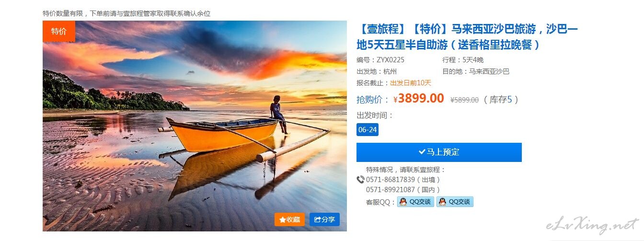Click the destination text 马来西亚沙巴

pyautogui.click(x=489, y=71)
